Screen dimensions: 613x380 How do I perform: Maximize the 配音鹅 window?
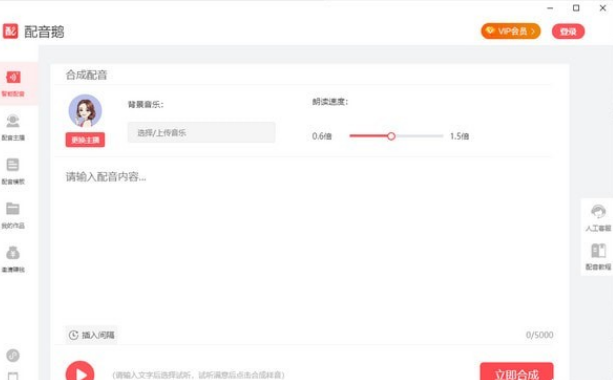576,8
